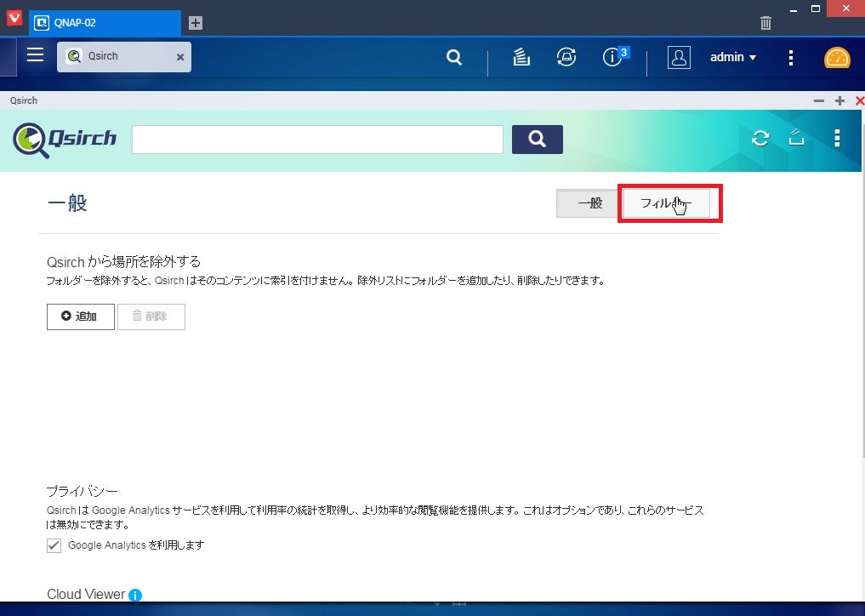Click the QTS top bar search magnifier

point(454,57)
